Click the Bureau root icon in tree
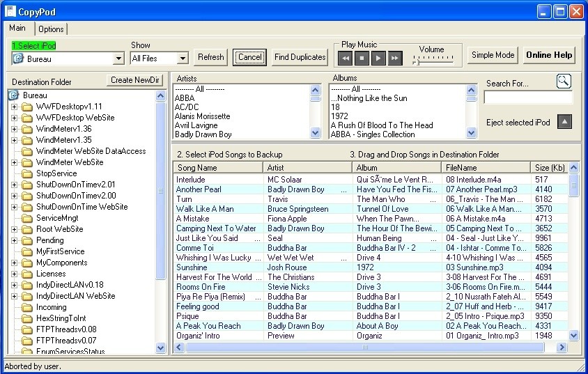The width and height of the screenshot is (588, 374). pos(13,95)
